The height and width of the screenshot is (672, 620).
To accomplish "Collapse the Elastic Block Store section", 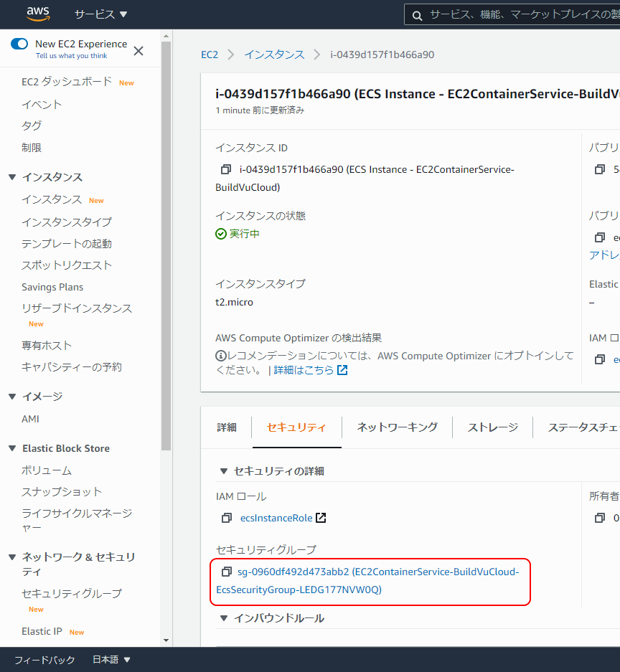I will (x=12, y=448).
